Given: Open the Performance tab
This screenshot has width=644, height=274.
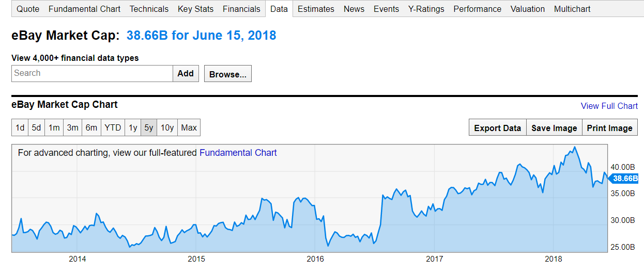Looking at the screenshot, I should click(477, 9).
